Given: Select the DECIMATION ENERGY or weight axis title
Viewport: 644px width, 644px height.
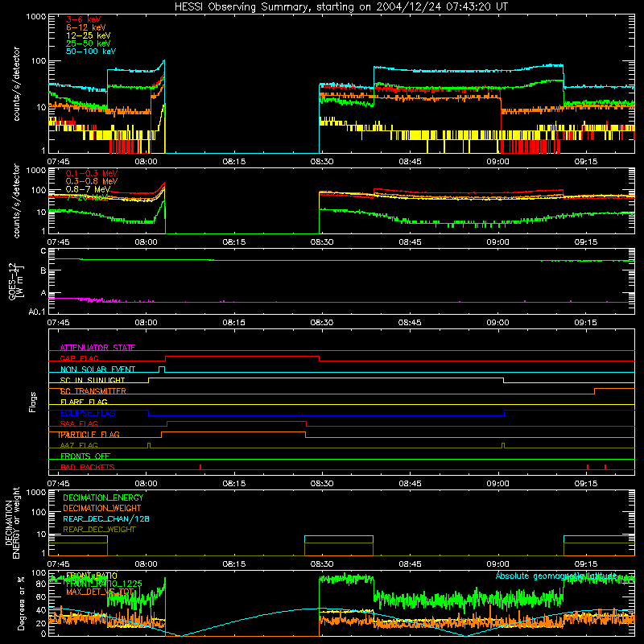Looking at the screenshot, I should click(12, 523).
